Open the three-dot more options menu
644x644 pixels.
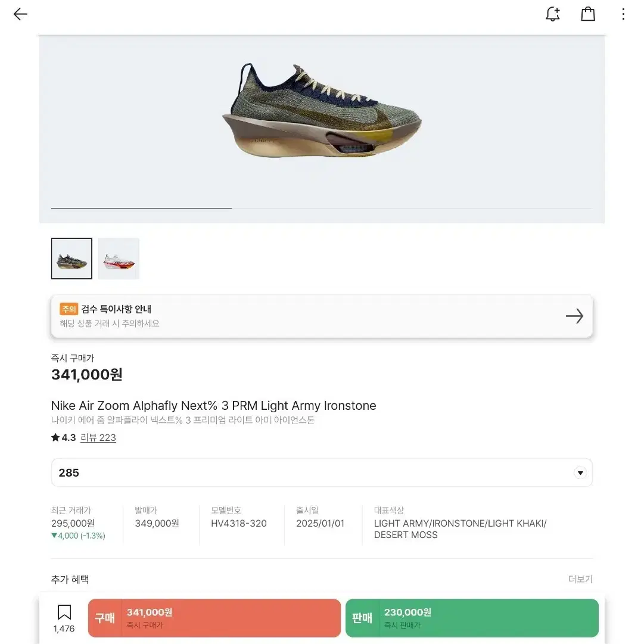point(623,14)
